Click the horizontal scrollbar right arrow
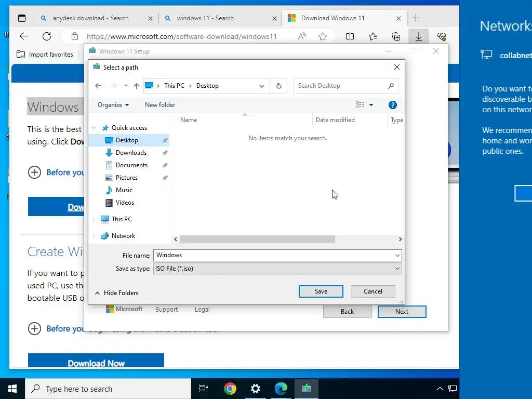 click(401, 239)
